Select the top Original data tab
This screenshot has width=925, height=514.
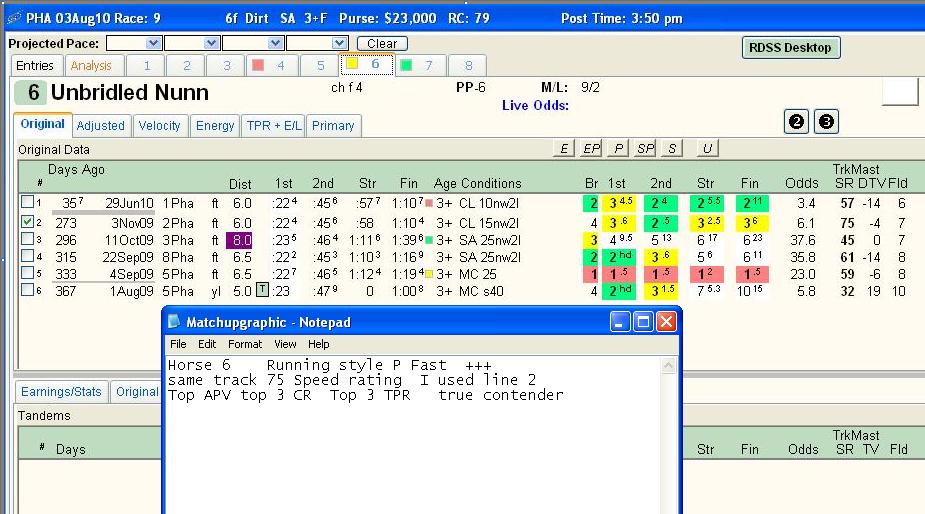pyautogui.click(x=42, y=124)
